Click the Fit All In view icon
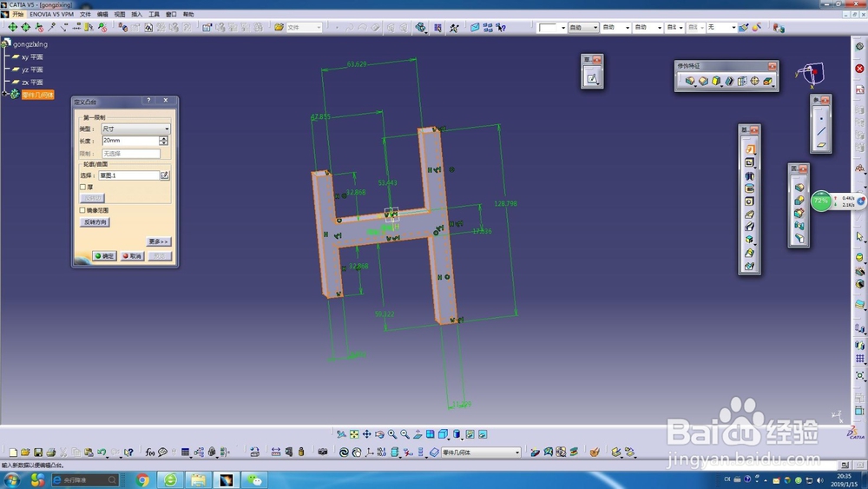The width and height of the screenshot is (868, 489). click(354, 434)
